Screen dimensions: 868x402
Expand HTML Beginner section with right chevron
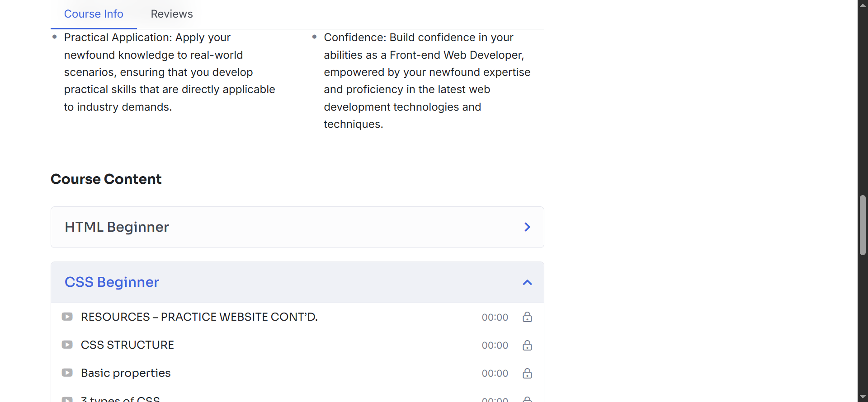coord(527,227)
